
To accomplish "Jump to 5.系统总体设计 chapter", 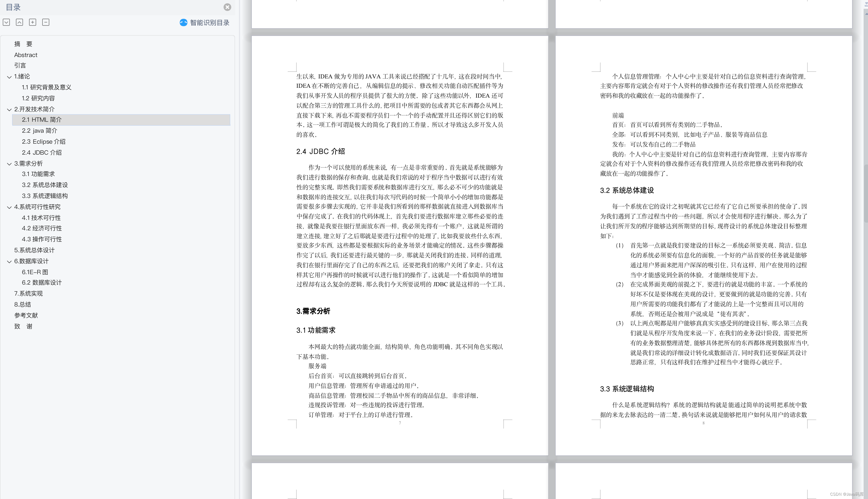I will tap(34, 250).
